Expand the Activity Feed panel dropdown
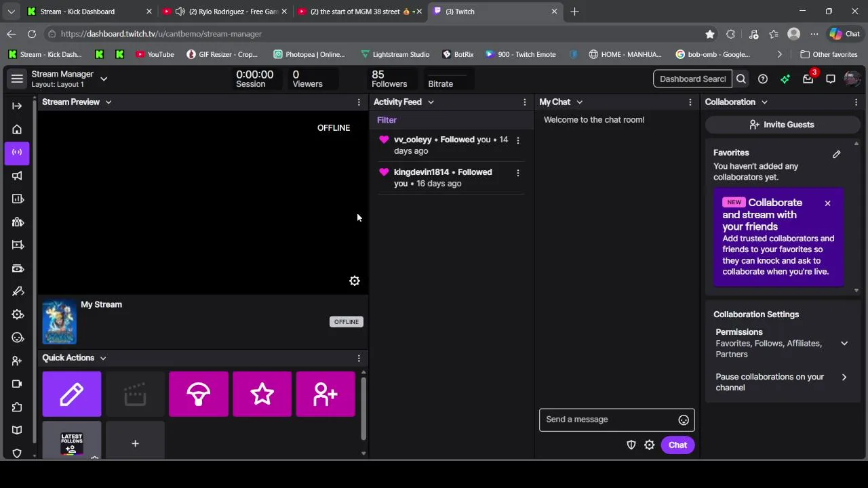This screenshot has height=488, width=868. click(431, 102)
